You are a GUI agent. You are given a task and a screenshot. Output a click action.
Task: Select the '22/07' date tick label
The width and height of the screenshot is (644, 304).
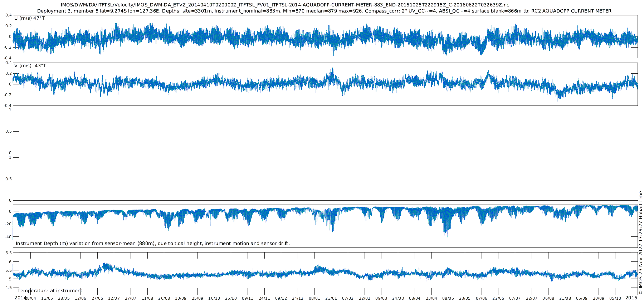532,298
